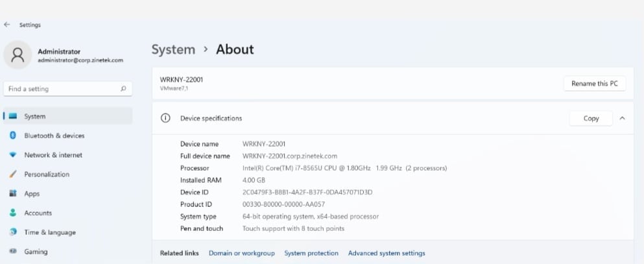Select the System monitor icon
This screenshot has width=644, height=264.
[13, 116]
